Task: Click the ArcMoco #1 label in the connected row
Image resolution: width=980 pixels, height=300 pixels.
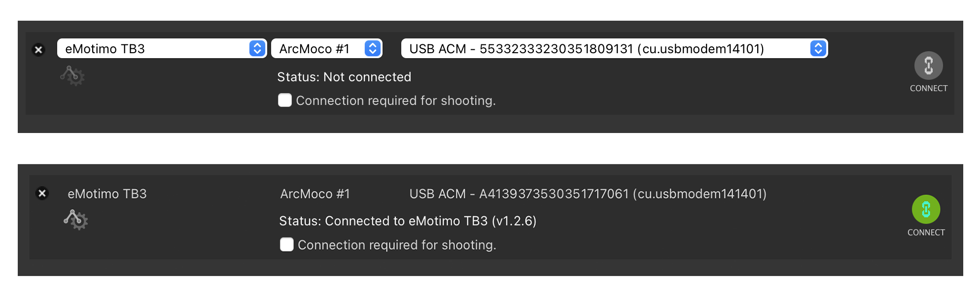Action: pos(315,194)
